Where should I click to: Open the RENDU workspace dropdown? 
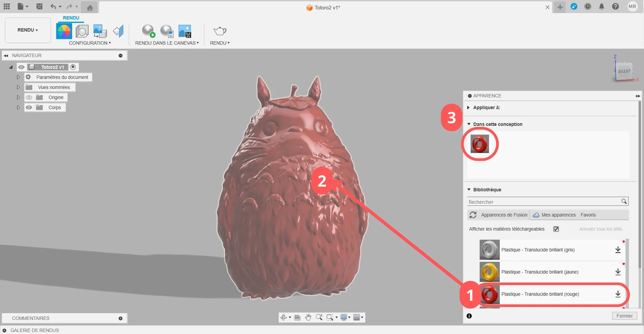coord(28,30)
